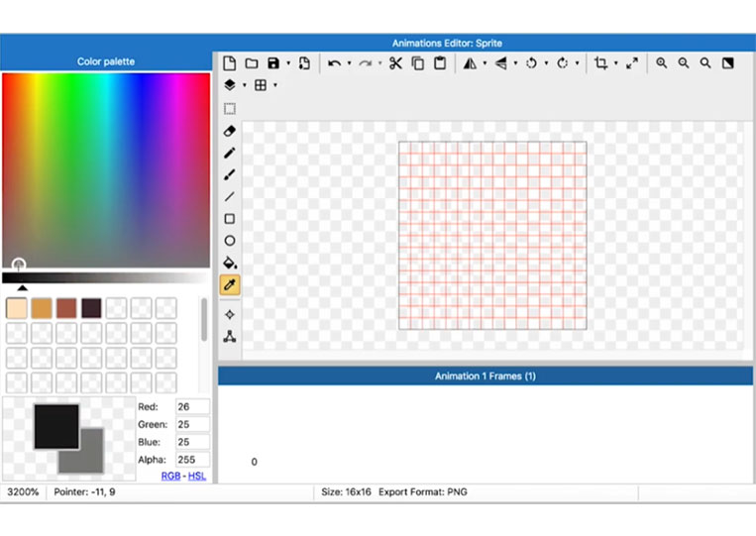Image resolution: width=756 pixels, height=536 pixels.
Task: Click the Layers stack icon
Action: 230,85
